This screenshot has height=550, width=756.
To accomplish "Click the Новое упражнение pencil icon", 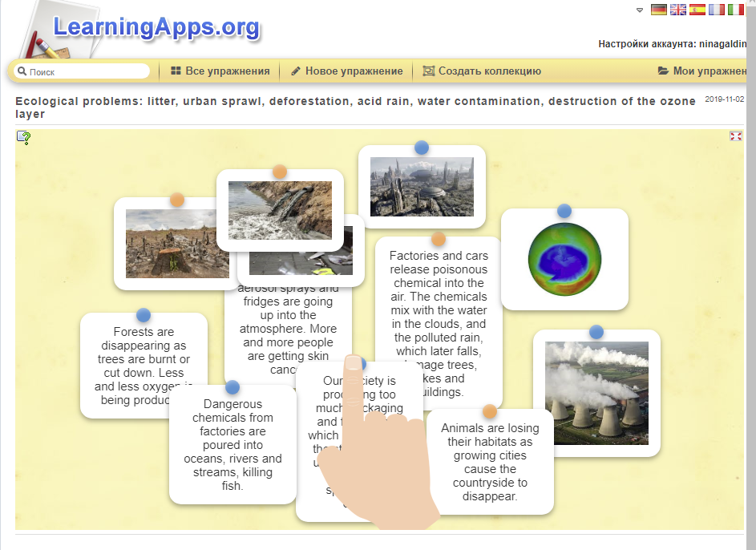I will (x=296, y=71).
